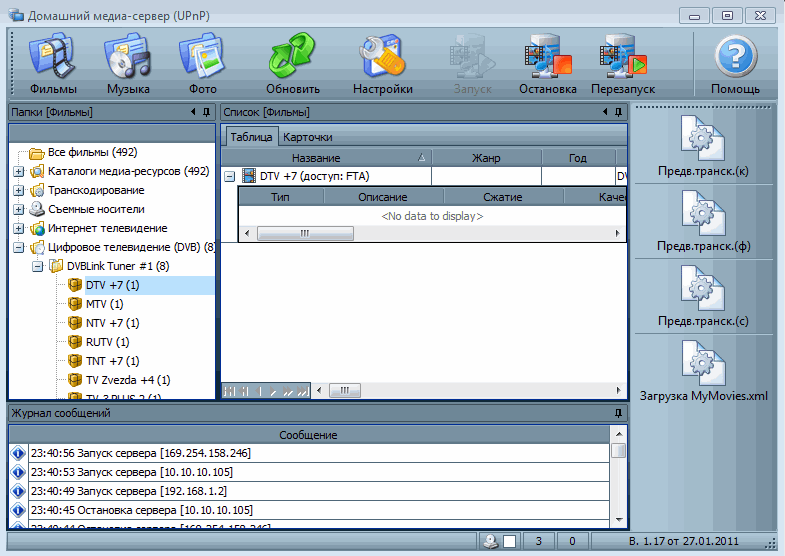Viewport: 785px width, 556px height.
Task: Open the Музыка (Music) toolbar icon
Action: coord(128,64)
